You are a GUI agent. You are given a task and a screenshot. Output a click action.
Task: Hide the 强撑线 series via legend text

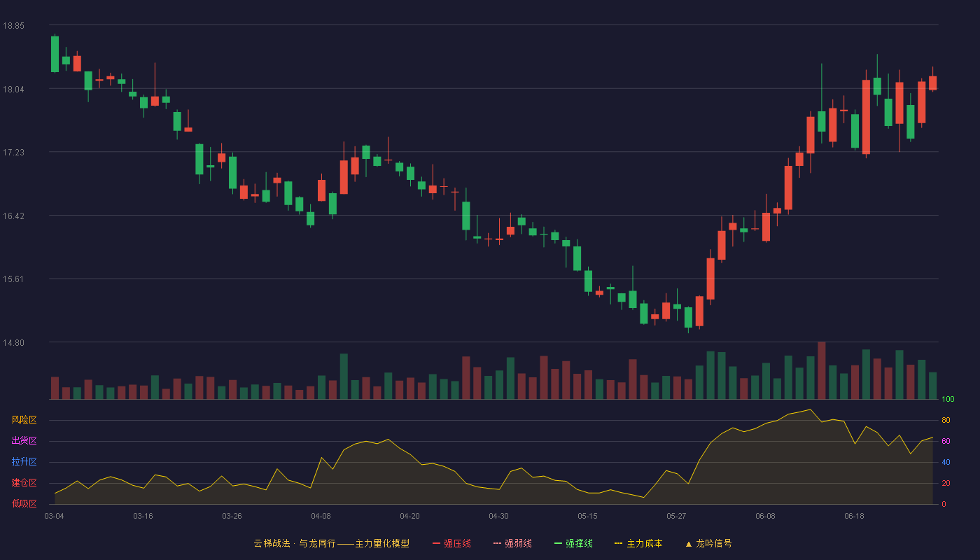(579, 543)
